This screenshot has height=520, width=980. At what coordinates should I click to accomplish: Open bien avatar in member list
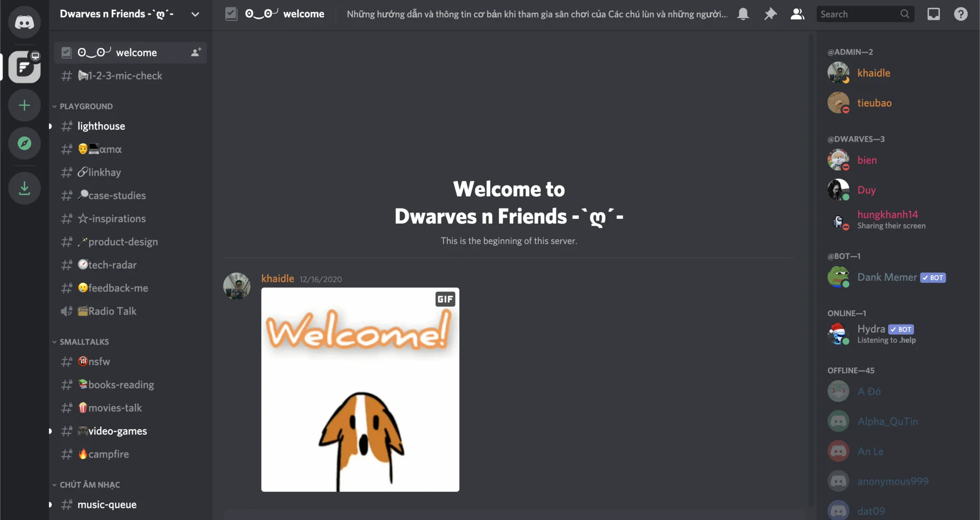point(838,160)
